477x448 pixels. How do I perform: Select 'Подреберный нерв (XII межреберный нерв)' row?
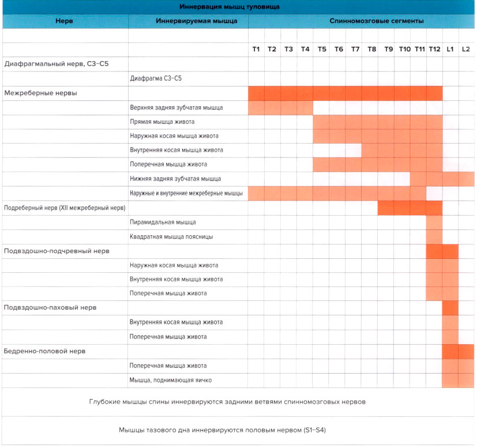pyautogui.click(x=65, y=208)
